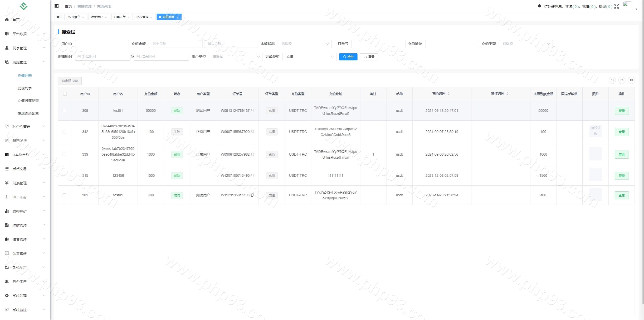Tick the checkbox for user 339 row
Image resolution: width=644 pixels, height=320 pixels.
(x=64, y=154)
